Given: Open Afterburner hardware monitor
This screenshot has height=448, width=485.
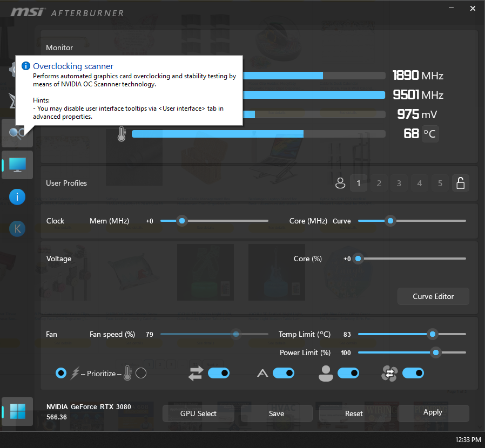Looking at the screenshot, I should click(x=17, y=165).
